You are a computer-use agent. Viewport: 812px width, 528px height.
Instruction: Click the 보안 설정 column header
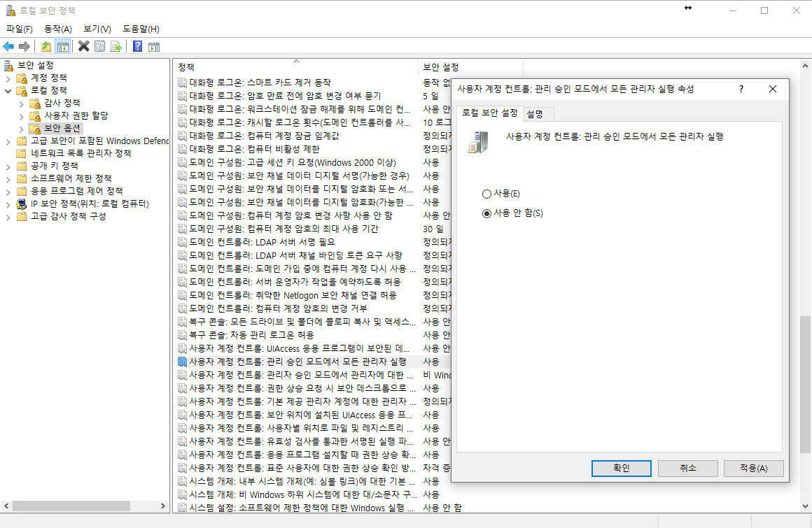[x=441, y=67]
